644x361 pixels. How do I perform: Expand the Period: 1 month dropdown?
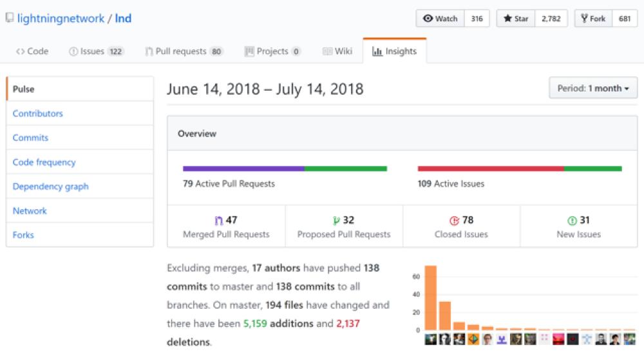593,88
